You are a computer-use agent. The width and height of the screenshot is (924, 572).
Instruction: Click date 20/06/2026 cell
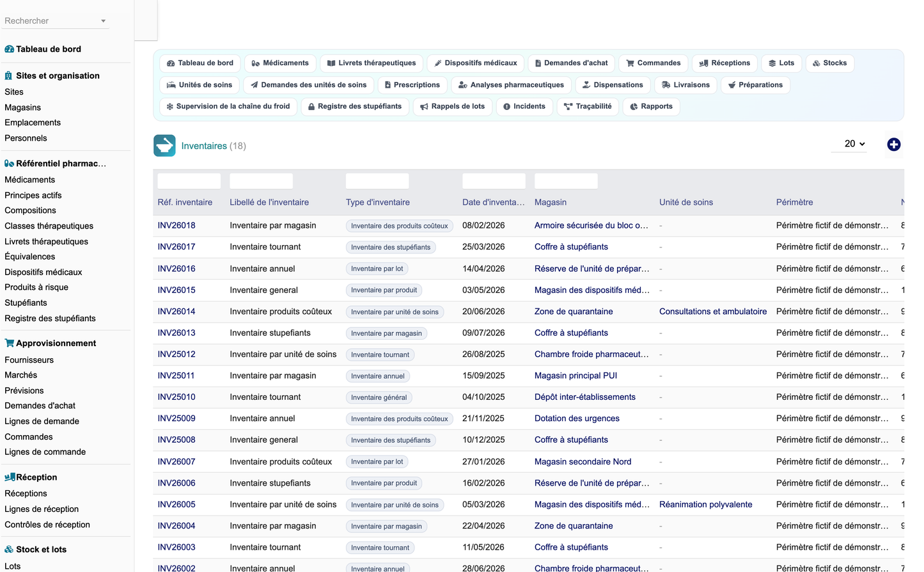[483, 312]
